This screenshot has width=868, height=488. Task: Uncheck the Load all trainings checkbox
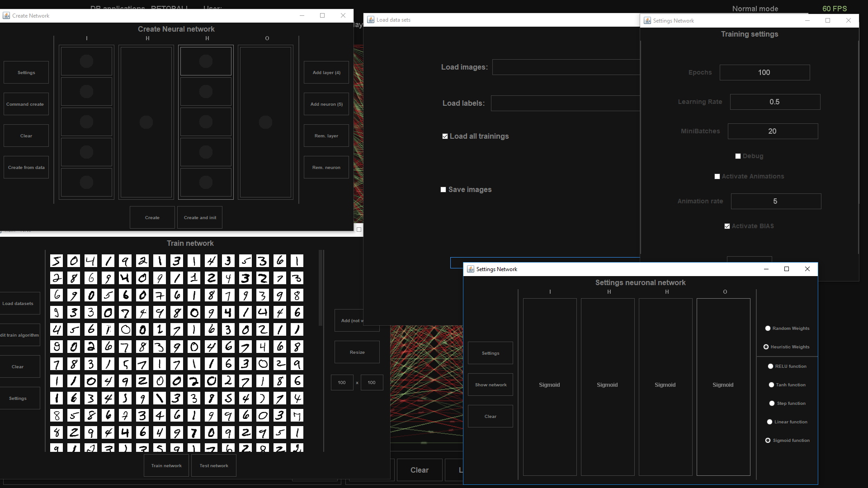tap(445, 136)
